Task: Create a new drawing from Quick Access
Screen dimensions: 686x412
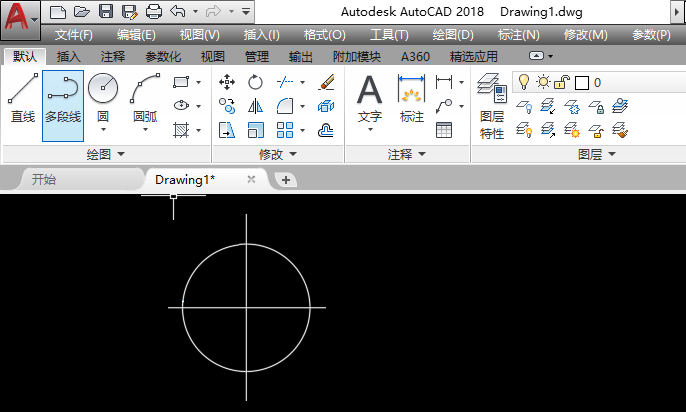Action: click(58, 12)
